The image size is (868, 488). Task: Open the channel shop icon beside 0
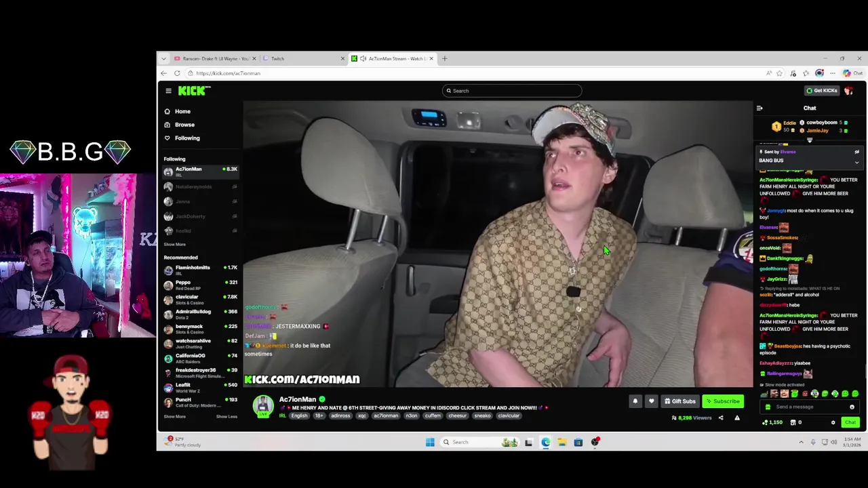pos(793,422)
